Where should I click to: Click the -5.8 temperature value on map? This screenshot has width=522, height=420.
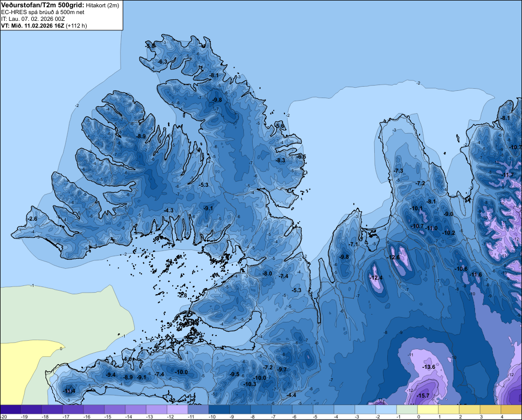click(x=151, y=46)
